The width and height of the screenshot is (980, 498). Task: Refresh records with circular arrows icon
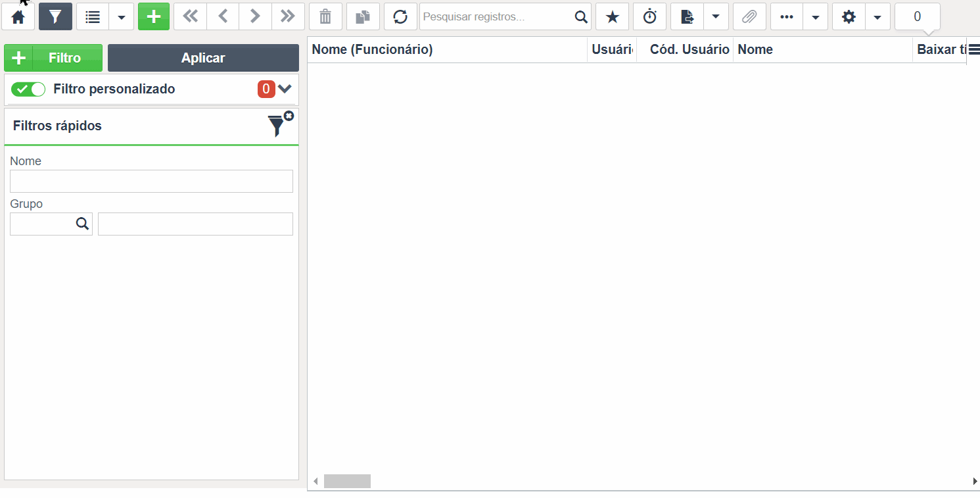400,17
